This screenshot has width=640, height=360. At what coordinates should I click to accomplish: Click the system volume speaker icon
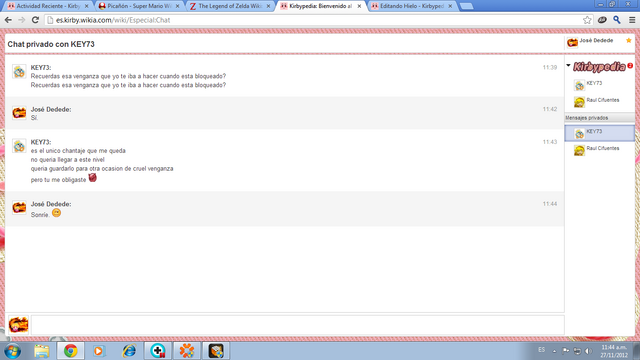point(588,351)
